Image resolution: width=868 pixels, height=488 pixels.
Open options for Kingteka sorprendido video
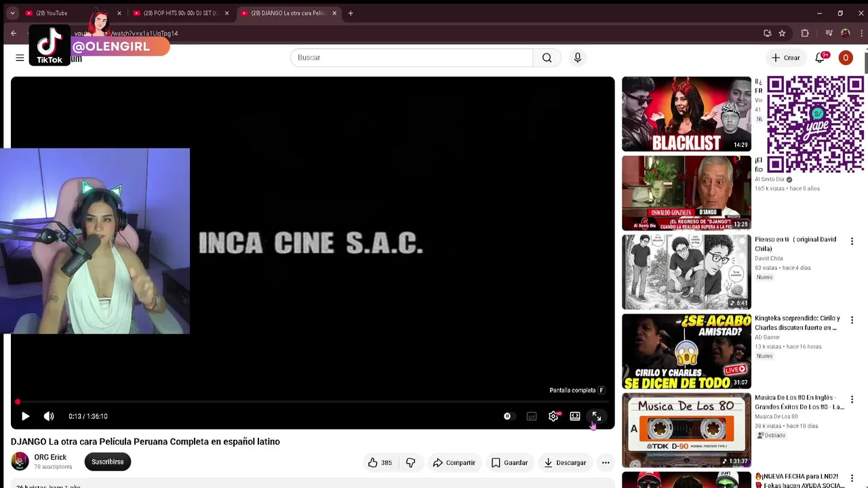pos(852,320)
